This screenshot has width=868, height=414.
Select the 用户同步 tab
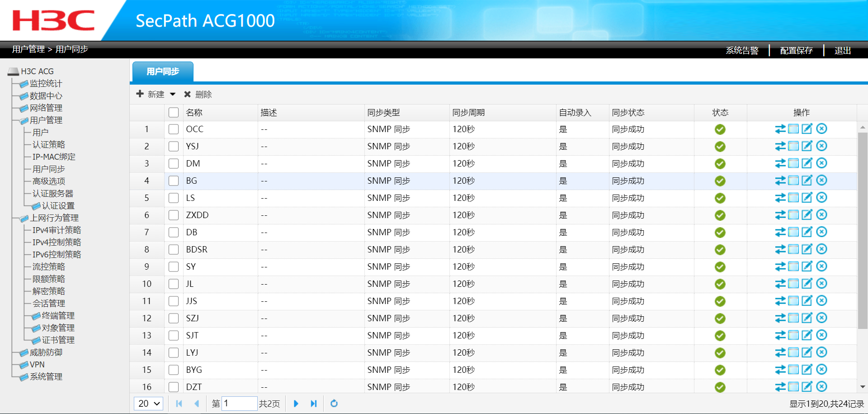163,71
